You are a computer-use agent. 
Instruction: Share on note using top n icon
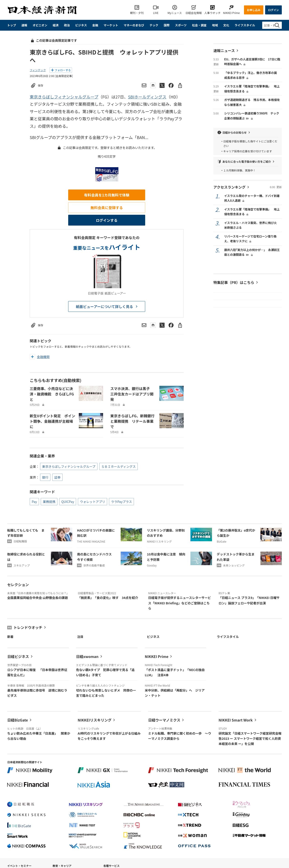(153, 86)
